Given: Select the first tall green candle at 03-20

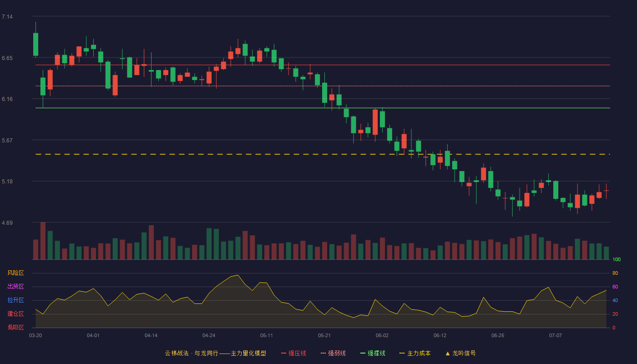Looking at the screenshot, I should click(35, 44).
